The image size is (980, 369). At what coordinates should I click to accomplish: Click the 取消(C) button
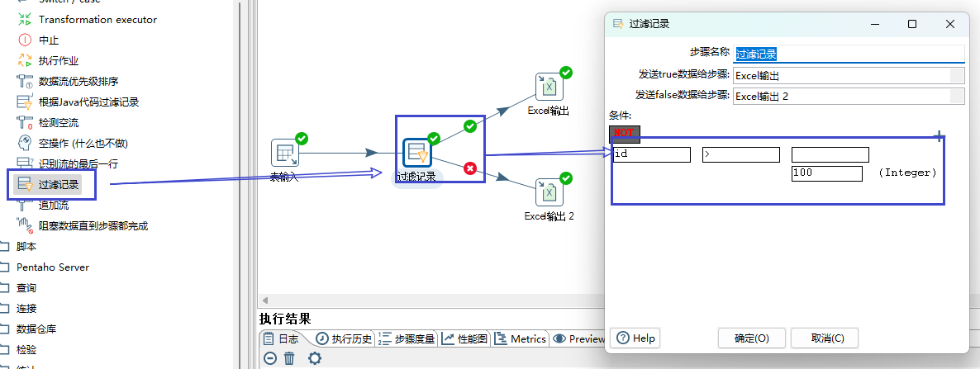[824, 338]
